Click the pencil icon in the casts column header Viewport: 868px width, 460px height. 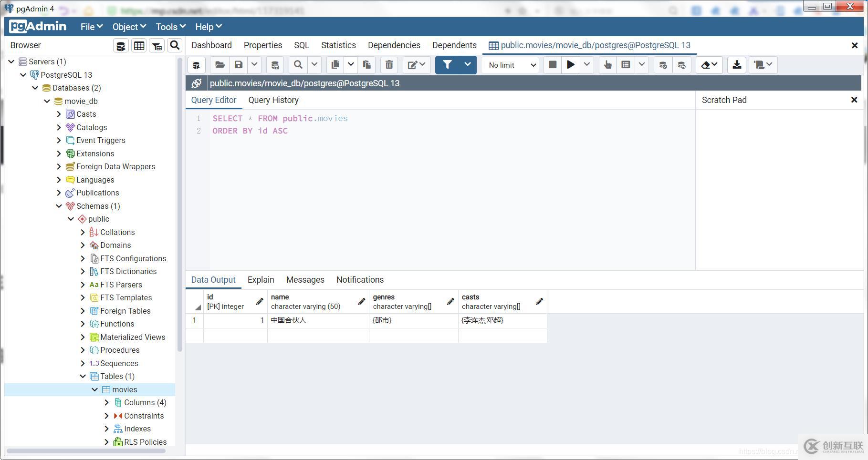(x=539, y=301)
